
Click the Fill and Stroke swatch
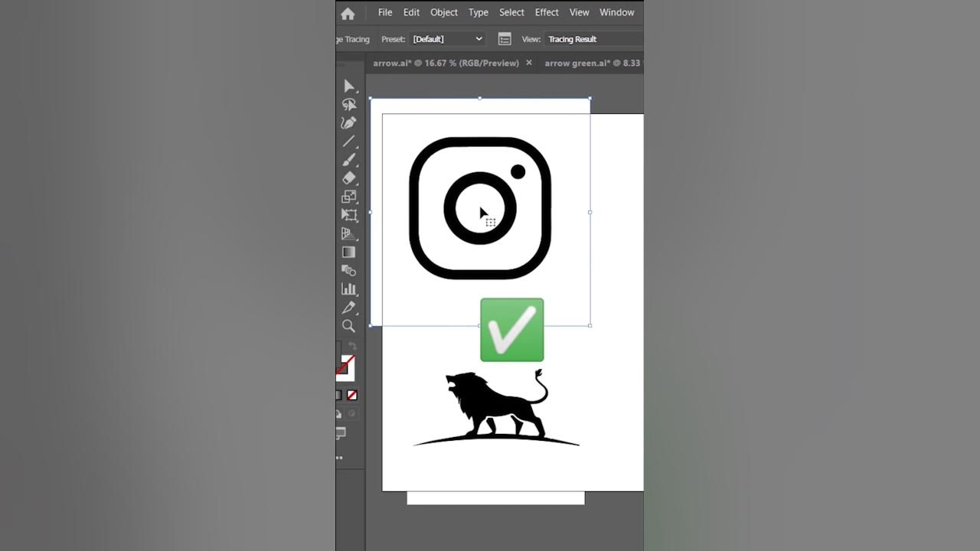(345, 367)
